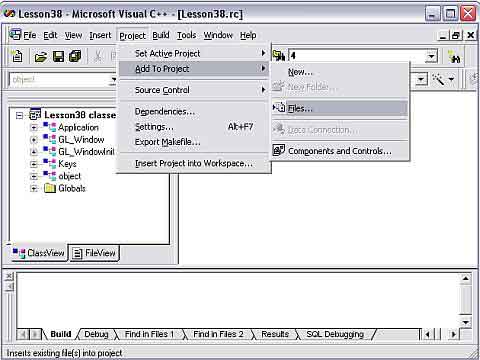Choose Source Control submenu entry
The height and width of the screenshot is (360, 480).
pos(194,90)
